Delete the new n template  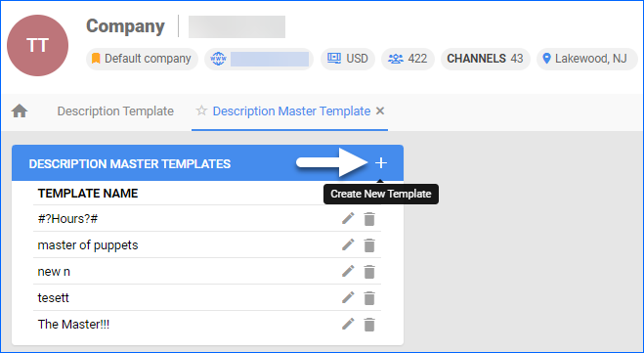369,272
